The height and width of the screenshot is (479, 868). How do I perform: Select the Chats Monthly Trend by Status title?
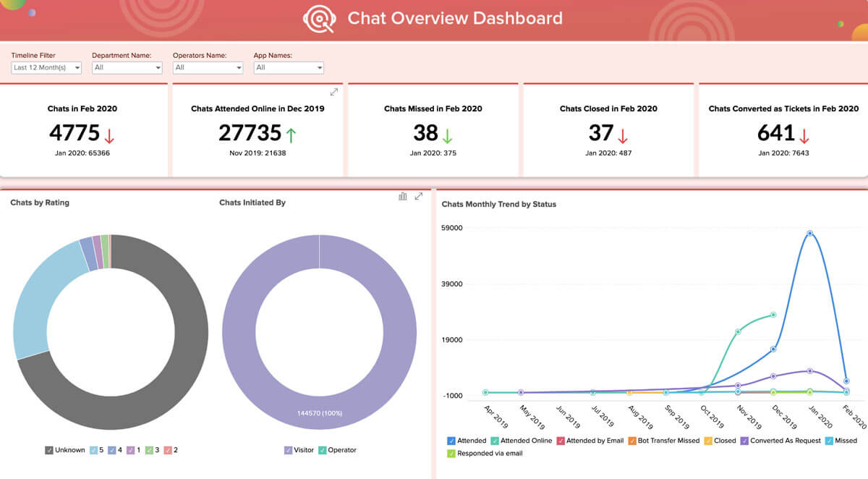[499, 204]
